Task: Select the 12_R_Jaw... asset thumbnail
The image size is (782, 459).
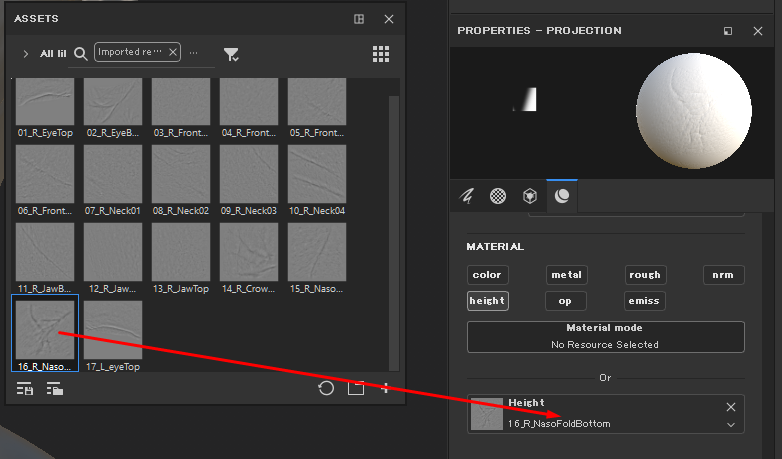Action: (x=113, y=252)
